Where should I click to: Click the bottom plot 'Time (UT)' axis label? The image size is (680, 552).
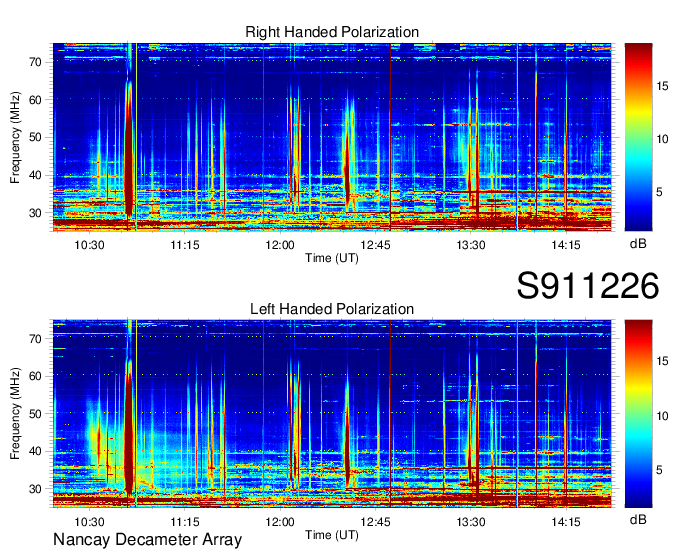point(332,535)
